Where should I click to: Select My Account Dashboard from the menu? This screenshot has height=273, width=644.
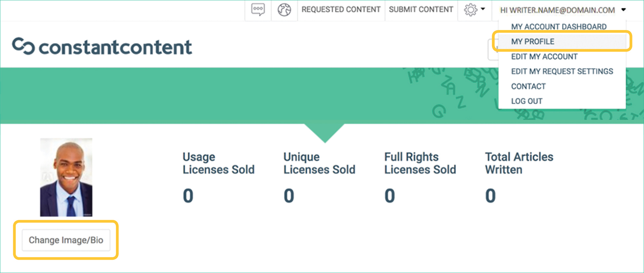click(x=559, y=27)
